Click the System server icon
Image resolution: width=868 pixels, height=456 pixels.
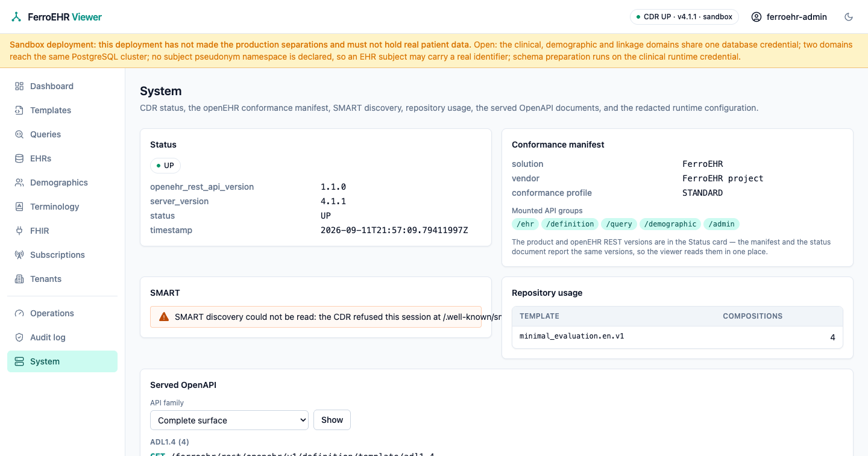[x=19, y=361]
